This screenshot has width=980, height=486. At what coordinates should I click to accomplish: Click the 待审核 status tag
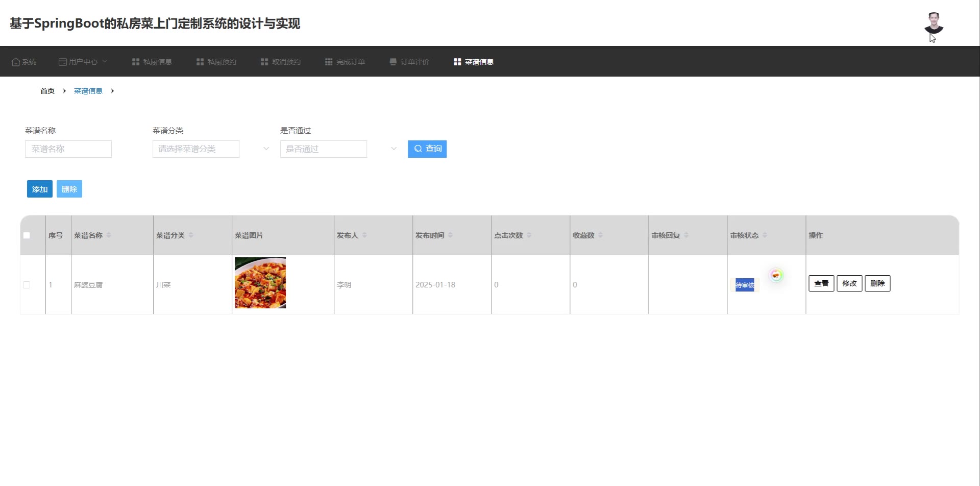(745, 285)
